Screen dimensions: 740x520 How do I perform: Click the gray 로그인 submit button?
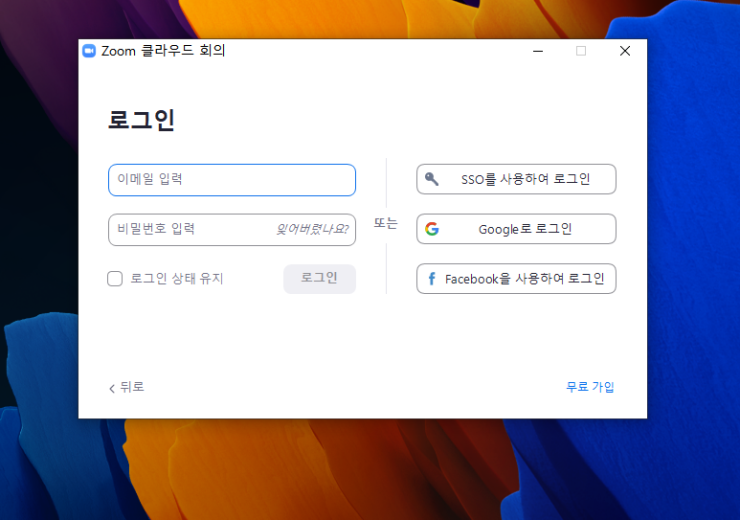320,278
